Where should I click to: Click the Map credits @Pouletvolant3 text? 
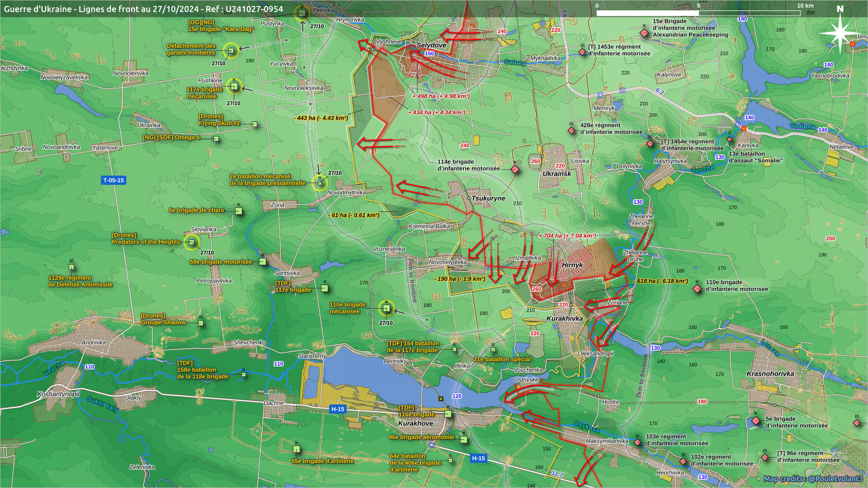click(813, 479)
